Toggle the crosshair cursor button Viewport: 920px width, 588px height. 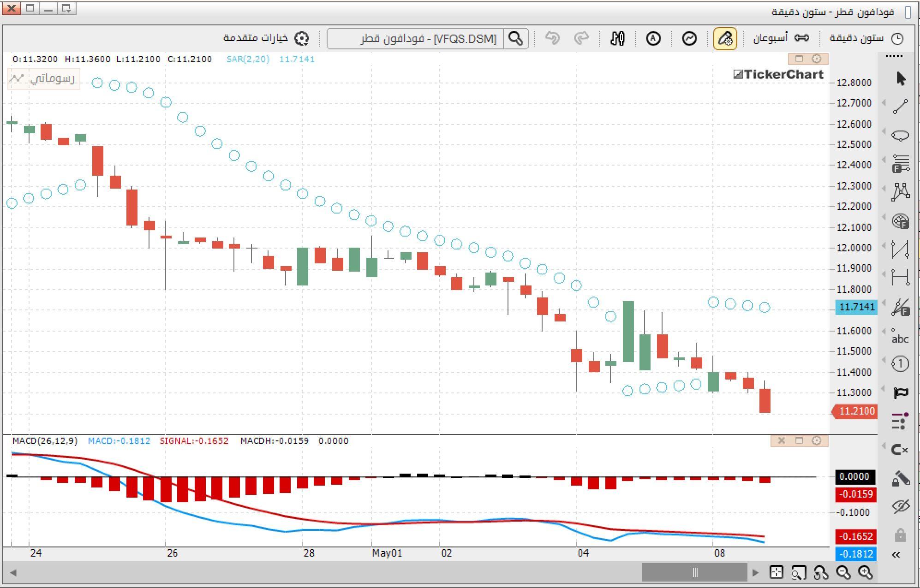777,572
